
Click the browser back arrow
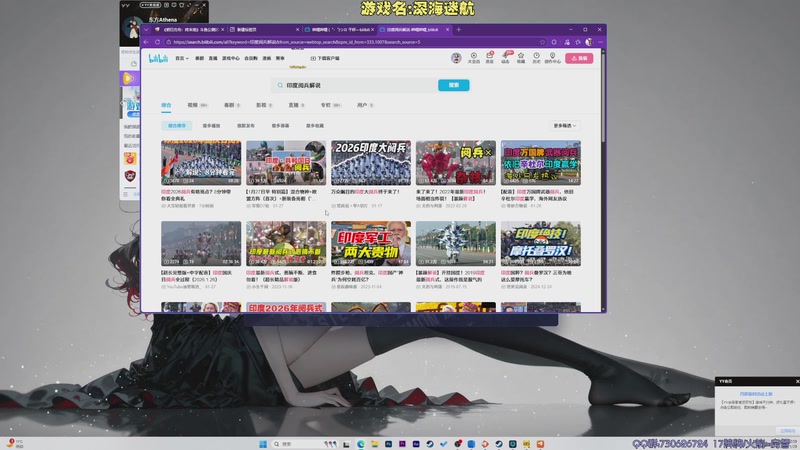146,42
